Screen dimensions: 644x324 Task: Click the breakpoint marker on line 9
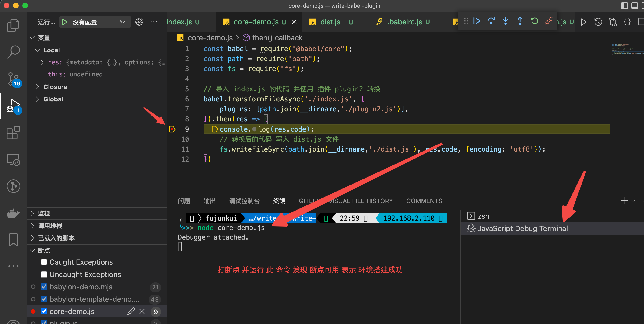tap(172, 129)
